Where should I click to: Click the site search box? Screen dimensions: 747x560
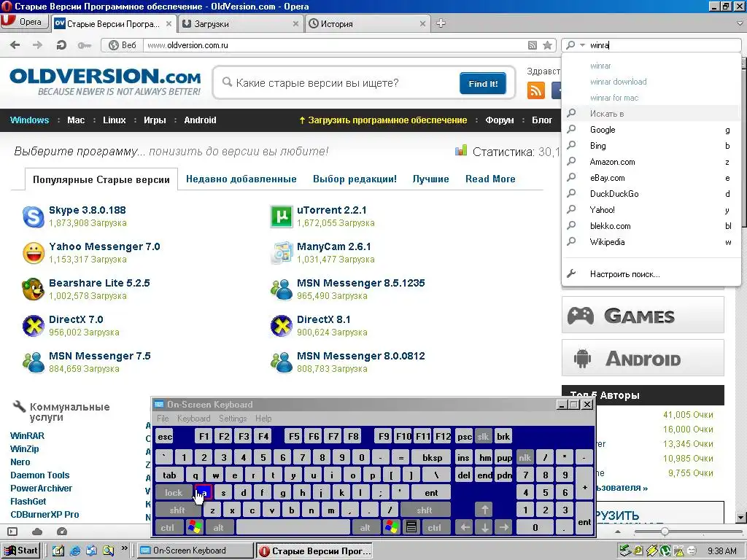tap(344, 83)
